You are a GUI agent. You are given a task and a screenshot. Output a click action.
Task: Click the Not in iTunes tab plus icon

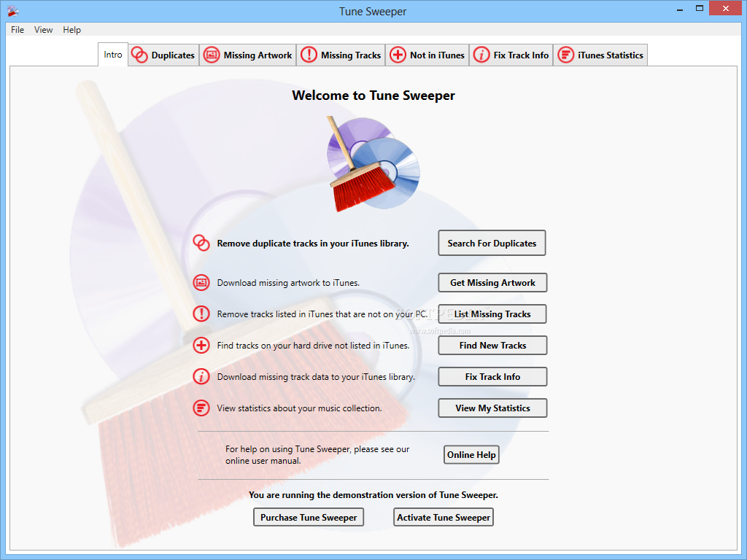coord(398,55)
